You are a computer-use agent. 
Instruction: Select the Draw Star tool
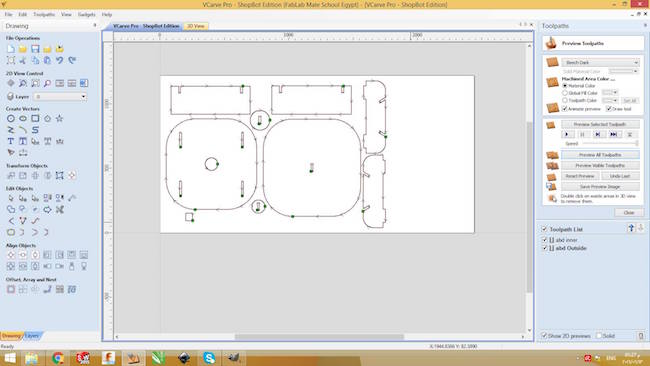pos(60,119)
